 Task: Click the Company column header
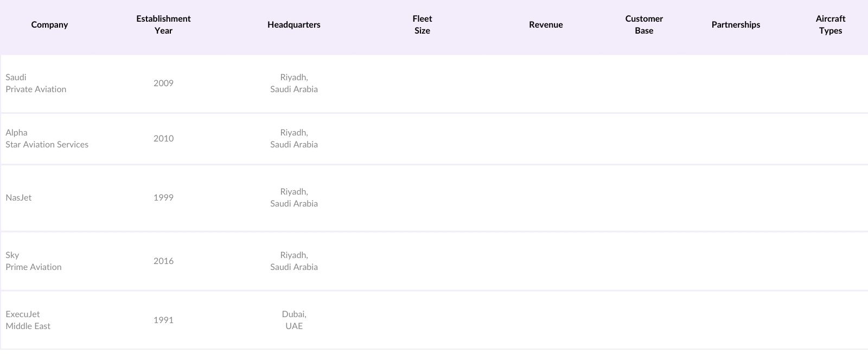coord(49,24)
